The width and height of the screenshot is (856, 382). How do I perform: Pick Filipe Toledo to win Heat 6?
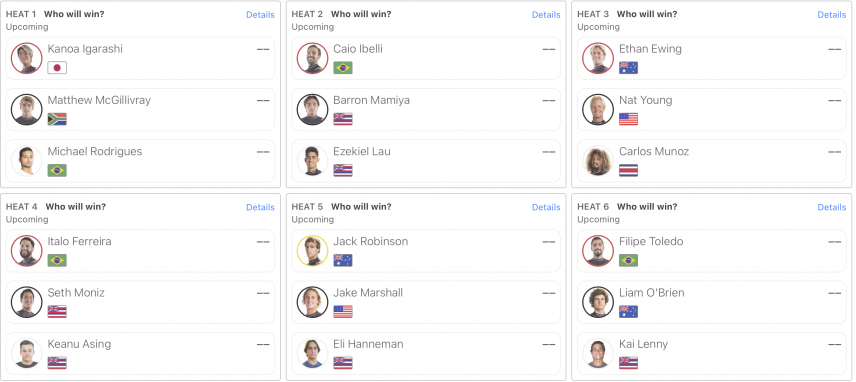711,250
